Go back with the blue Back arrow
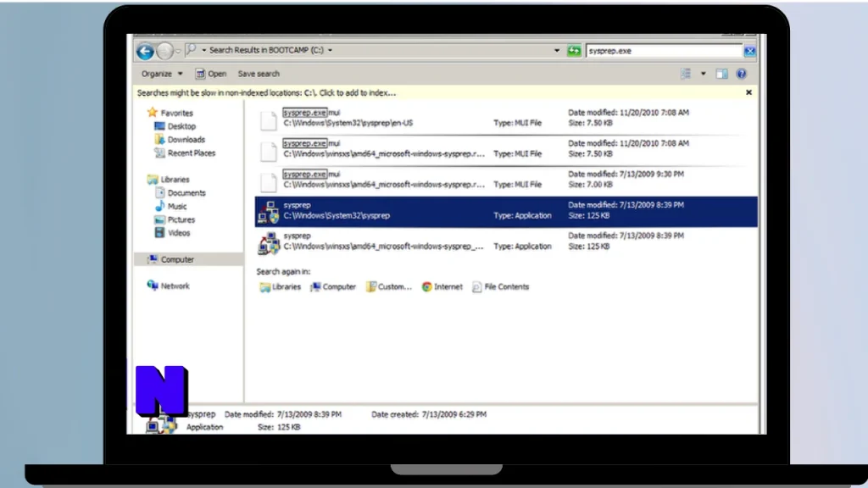868x488 pixels. (145, 51)
